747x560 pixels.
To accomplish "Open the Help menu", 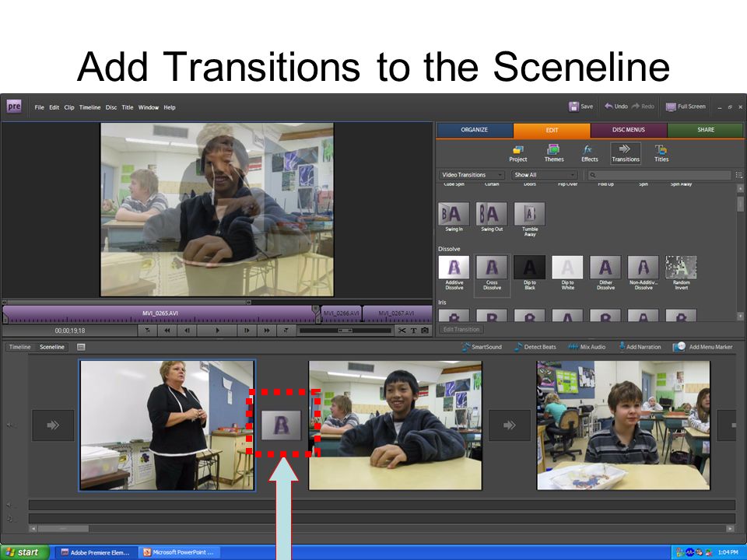I will [170, 107].
